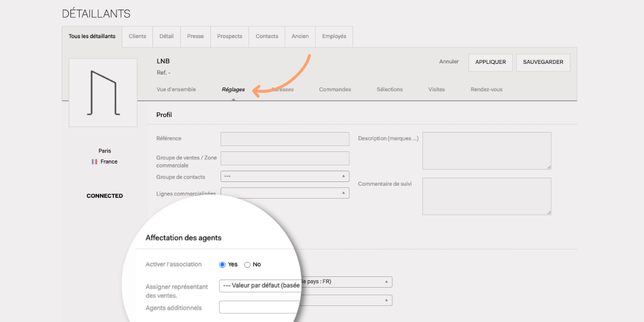This screenshot has height=322, width=644.
Task: Open the Groupe de contacts dropdown
Action: (x=285, y=176)
